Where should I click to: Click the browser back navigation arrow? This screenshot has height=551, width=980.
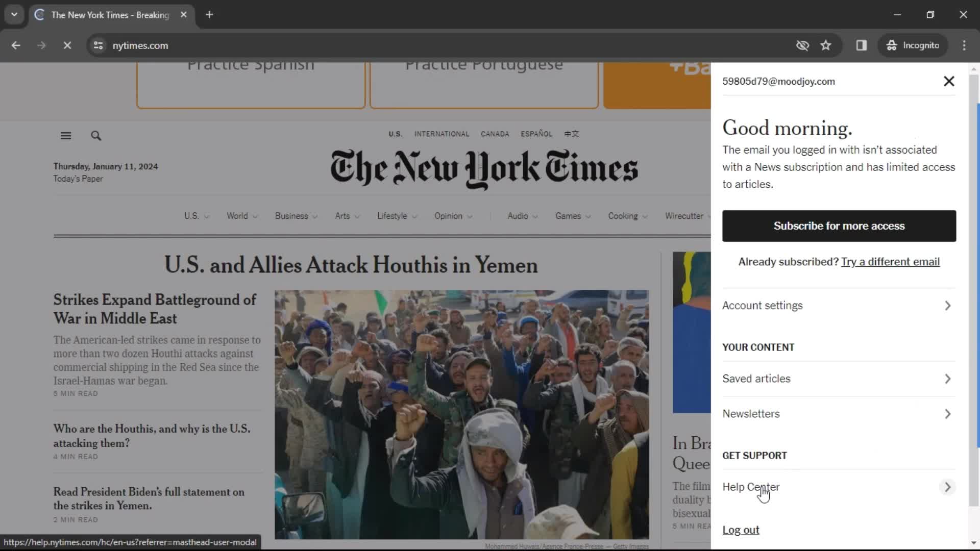(x=16, y=45)
